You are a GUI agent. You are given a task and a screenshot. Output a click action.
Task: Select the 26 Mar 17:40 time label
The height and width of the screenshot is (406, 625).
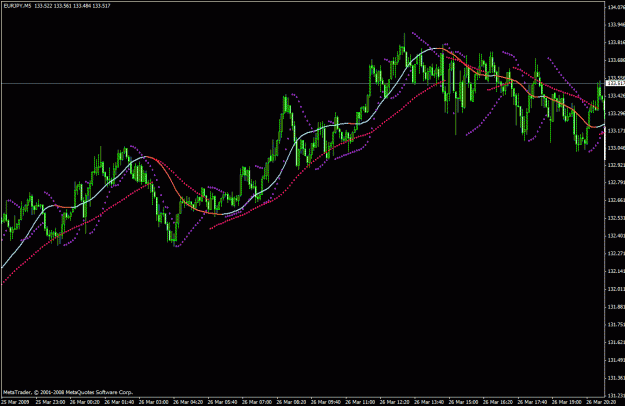[x=532, y=402]
